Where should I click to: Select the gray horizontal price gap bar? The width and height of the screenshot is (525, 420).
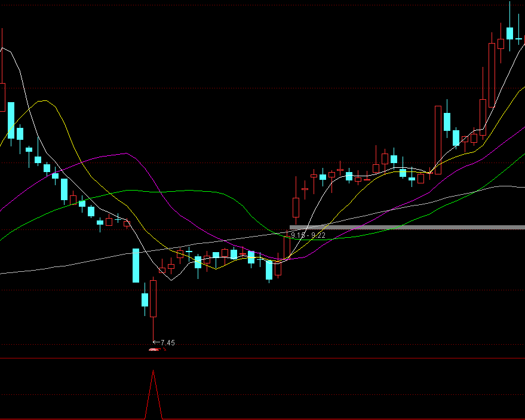click(406, 227)
